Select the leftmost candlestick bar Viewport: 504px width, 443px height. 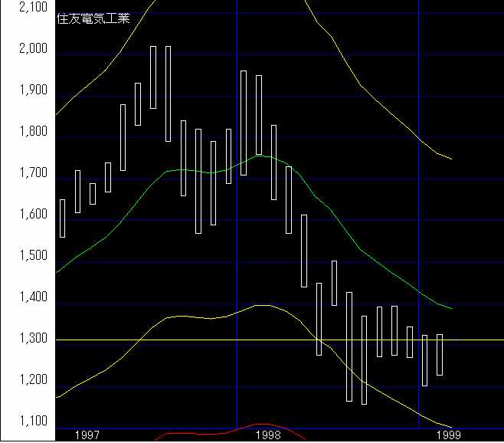(62, 218)
